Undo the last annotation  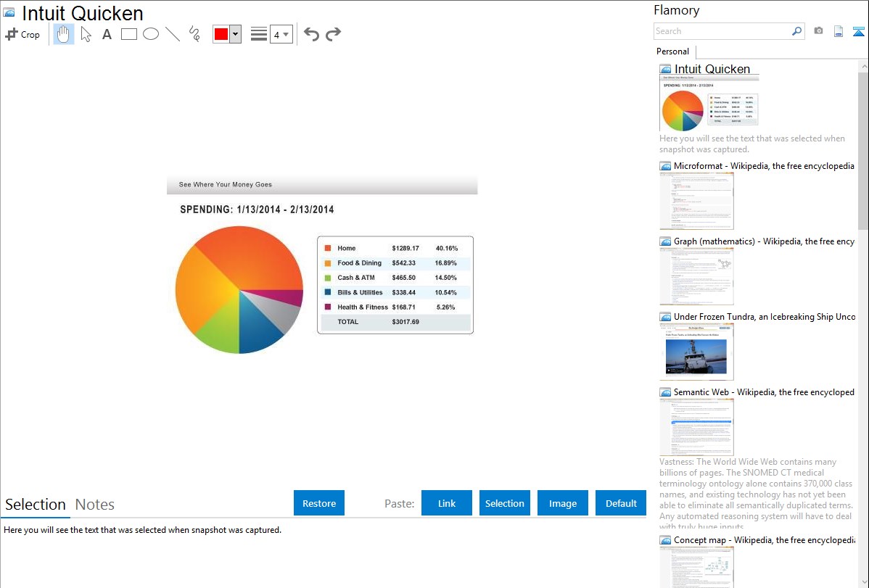(311, 34)
